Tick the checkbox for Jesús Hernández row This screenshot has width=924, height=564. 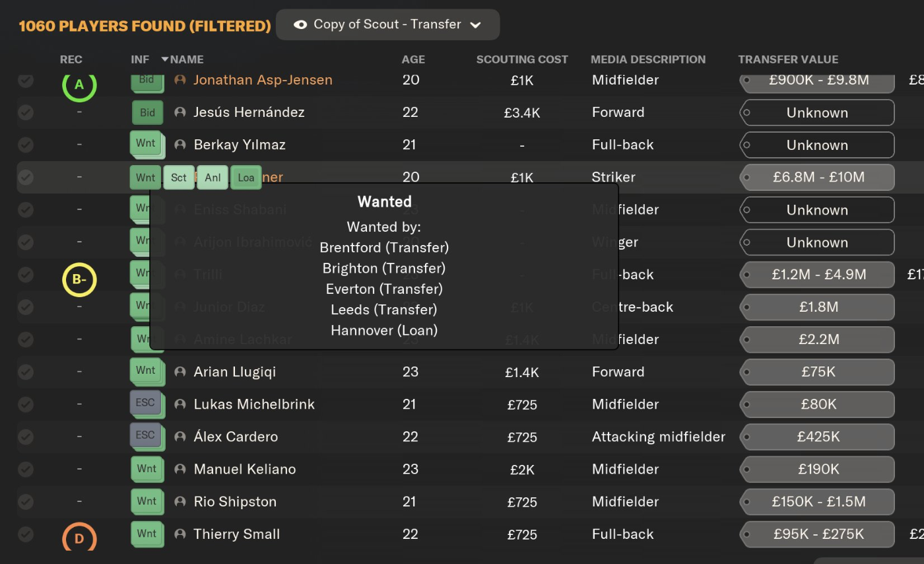pyautogui.click(x=26, y=112)
